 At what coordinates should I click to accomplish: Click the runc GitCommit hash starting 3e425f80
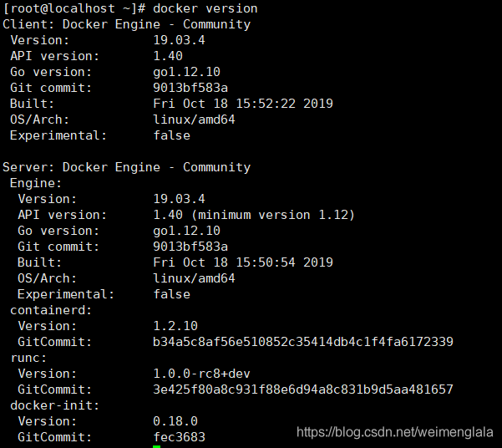pos(303,389)
